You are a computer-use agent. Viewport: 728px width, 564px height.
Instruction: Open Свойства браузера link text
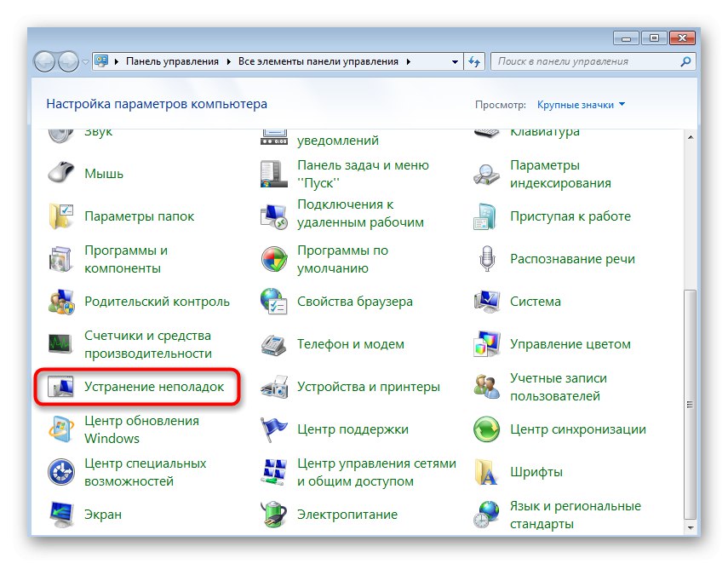tap(355, 302)
